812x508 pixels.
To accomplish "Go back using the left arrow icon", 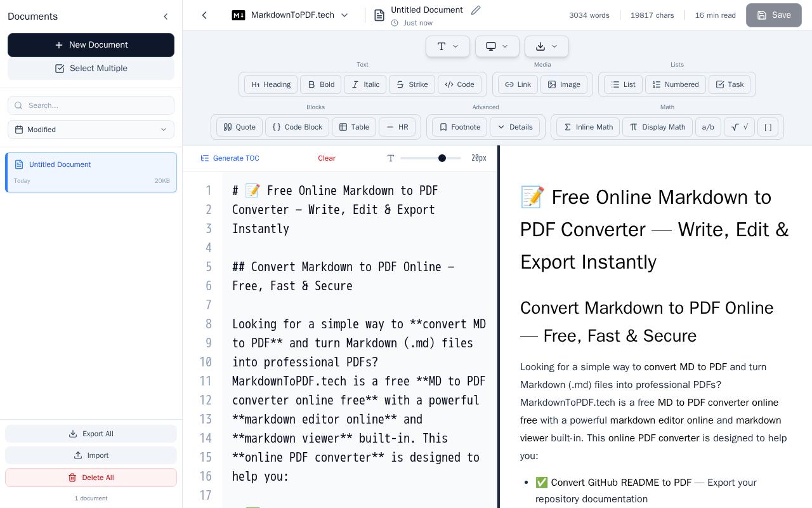I will tap(204, 15).
